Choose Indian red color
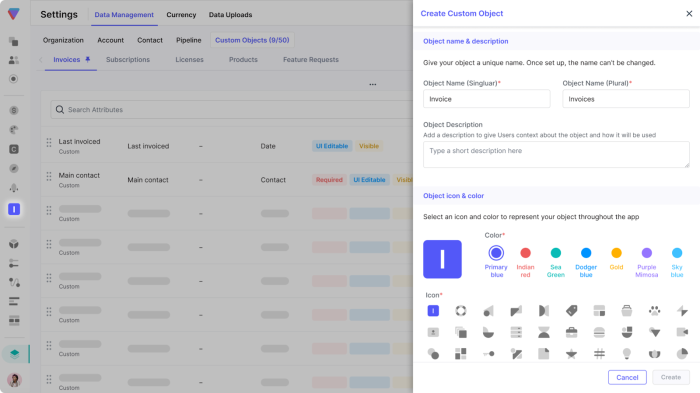 tap(525, 253)
